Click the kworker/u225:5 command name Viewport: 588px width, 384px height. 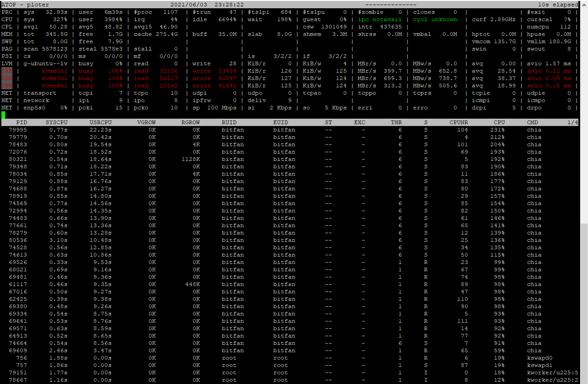click(x=553, y=373)
